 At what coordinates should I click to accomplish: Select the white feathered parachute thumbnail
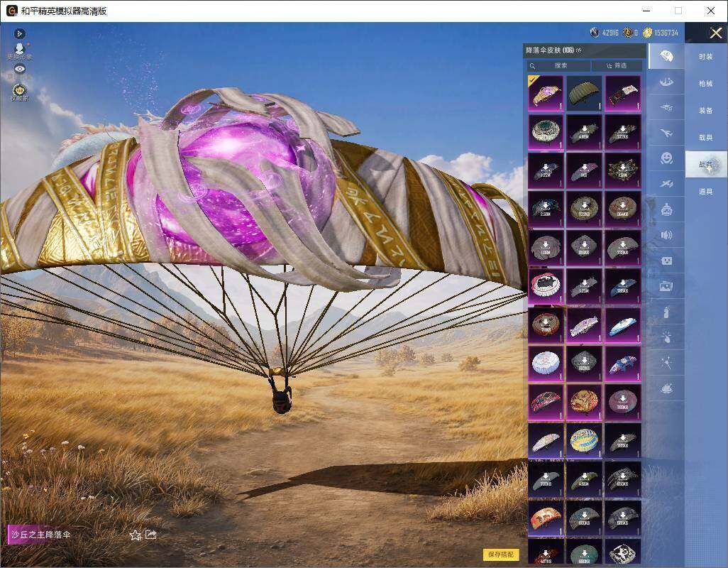pos(546,440)
